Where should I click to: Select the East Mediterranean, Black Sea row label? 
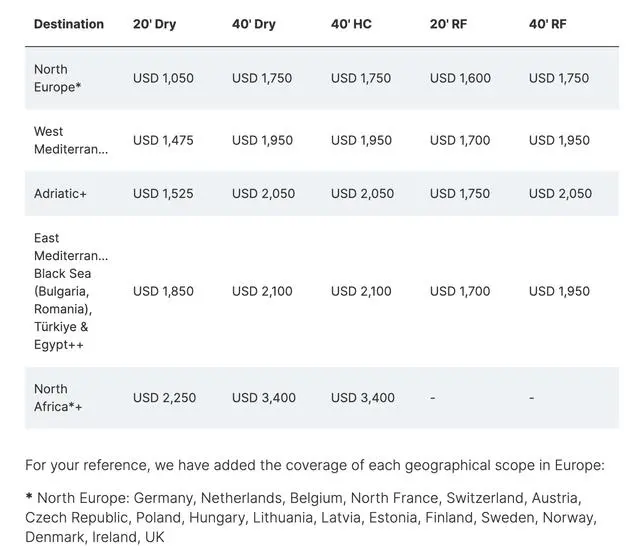click(x=70, y=291)
